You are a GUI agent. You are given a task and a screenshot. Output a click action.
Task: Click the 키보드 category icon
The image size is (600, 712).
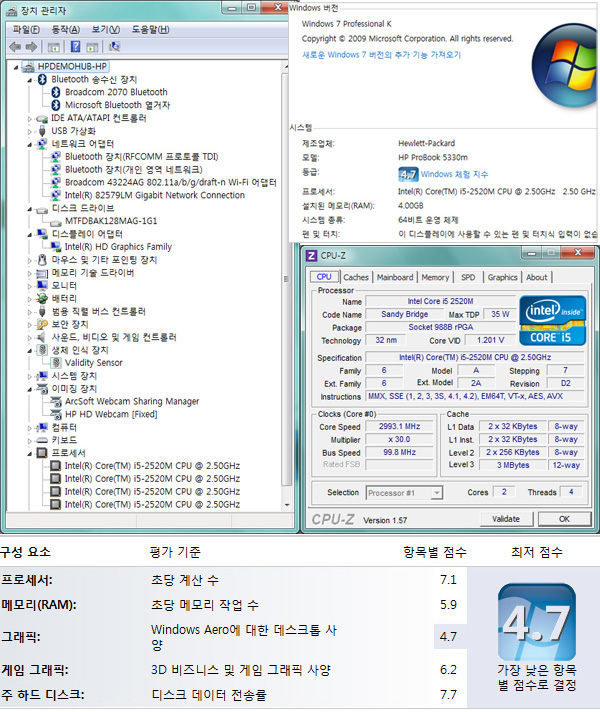tap(42, 440)
